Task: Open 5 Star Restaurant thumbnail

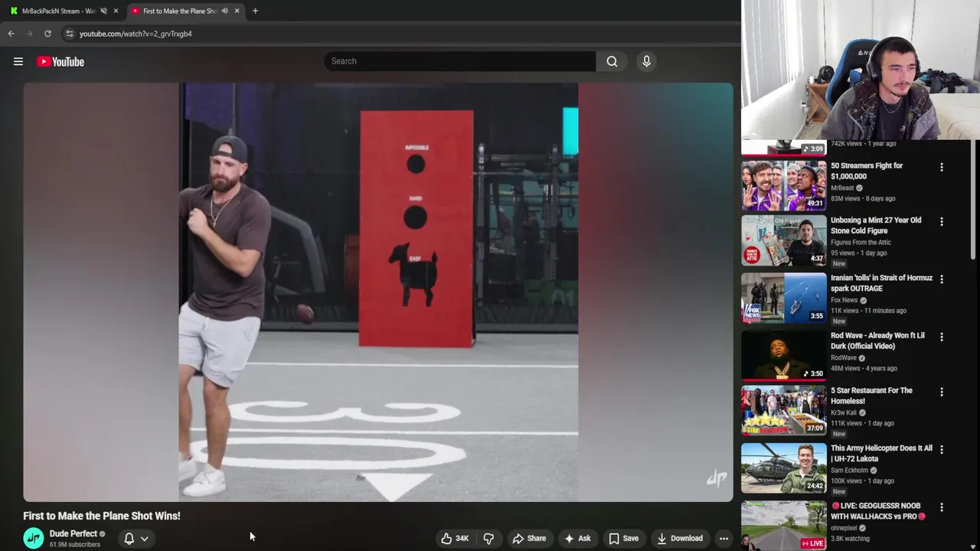Action: pos(784,410)
